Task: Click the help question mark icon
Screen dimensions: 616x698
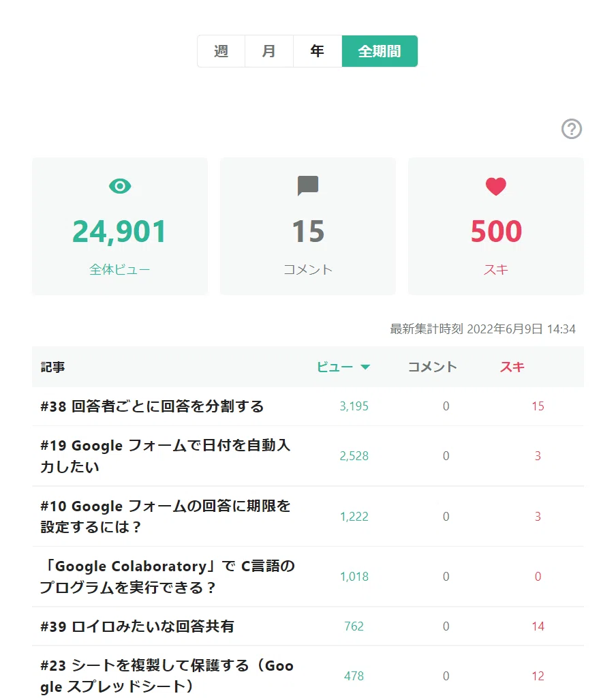Action: 572,129
